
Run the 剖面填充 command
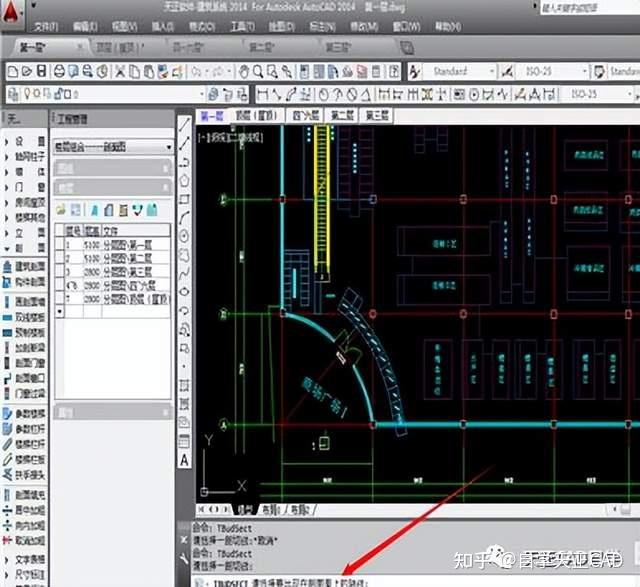24,495
